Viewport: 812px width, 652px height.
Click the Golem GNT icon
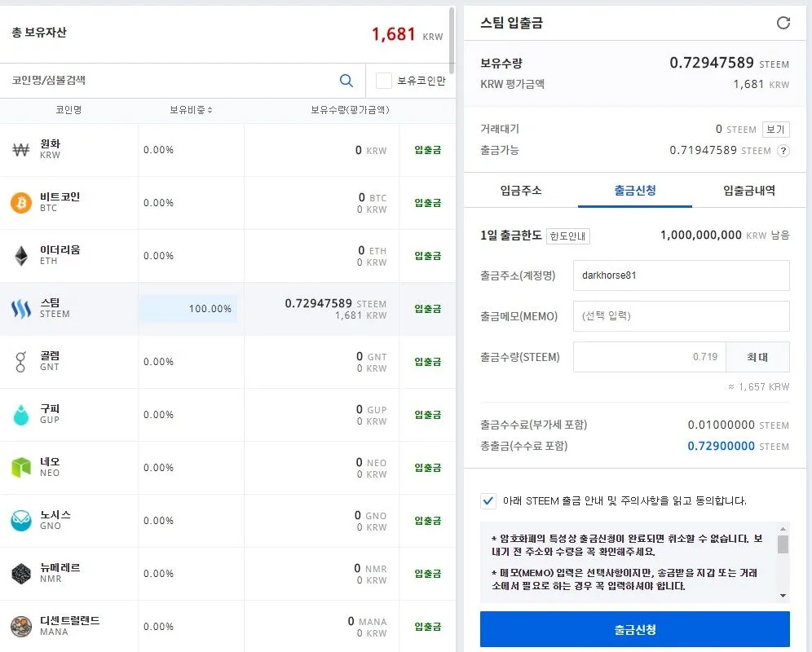(21, 362)
